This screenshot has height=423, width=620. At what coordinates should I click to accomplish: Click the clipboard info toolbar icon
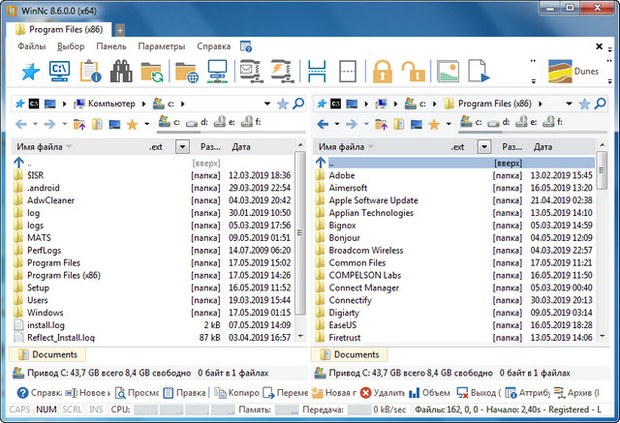point(92,71)
